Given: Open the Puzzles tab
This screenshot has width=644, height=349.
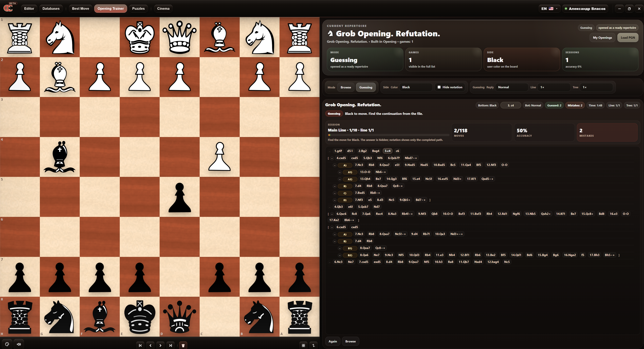Looking at the screenshot, I should [x=138, y=9].
